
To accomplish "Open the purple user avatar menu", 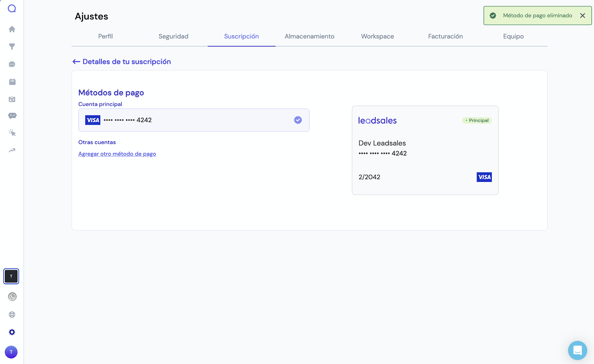I will (11, 352).
